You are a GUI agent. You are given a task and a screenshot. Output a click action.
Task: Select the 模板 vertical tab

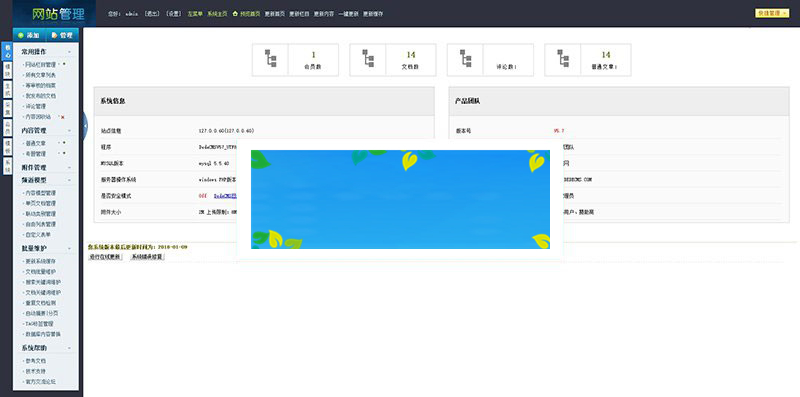pos(7,146)
